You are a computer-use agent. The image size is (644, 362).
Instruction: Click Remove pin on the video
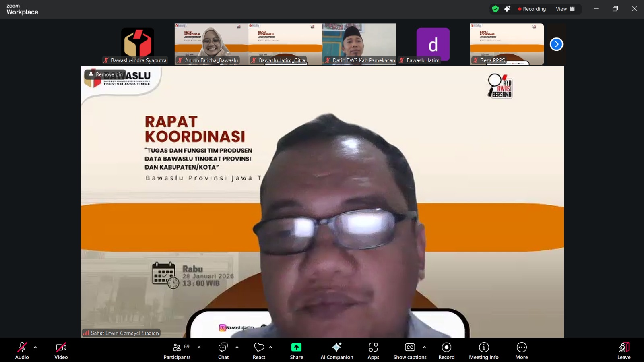[x=105, y=74]
